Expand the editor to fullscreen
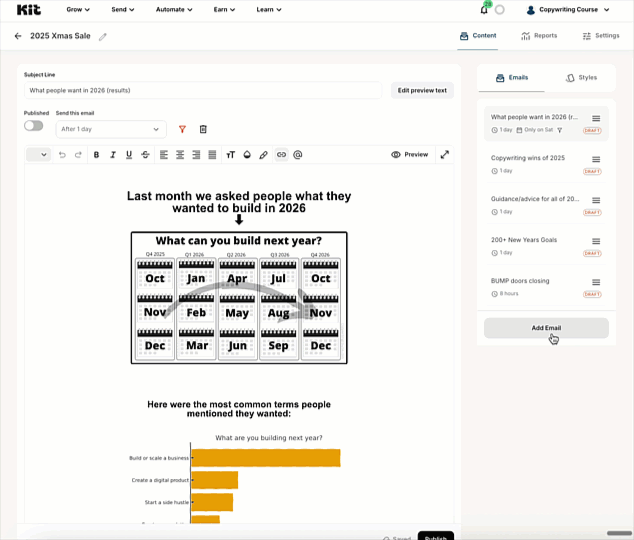 coord(445,155)
